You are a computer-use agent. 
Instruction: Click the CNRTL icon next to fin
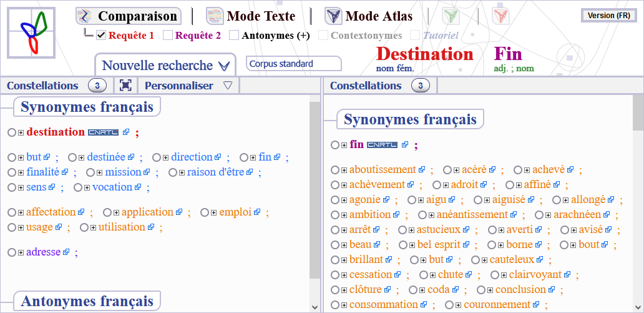(x=382, y=145)
